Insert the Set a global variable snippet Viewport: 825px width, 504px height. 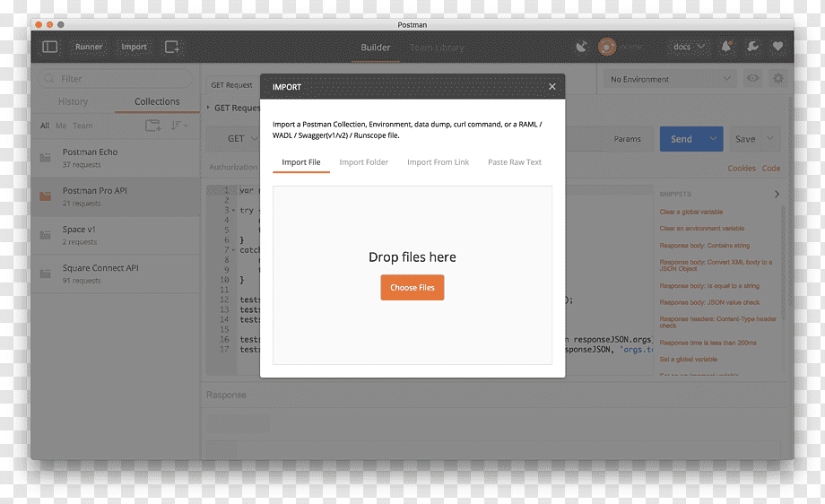[x=688, y=360]
